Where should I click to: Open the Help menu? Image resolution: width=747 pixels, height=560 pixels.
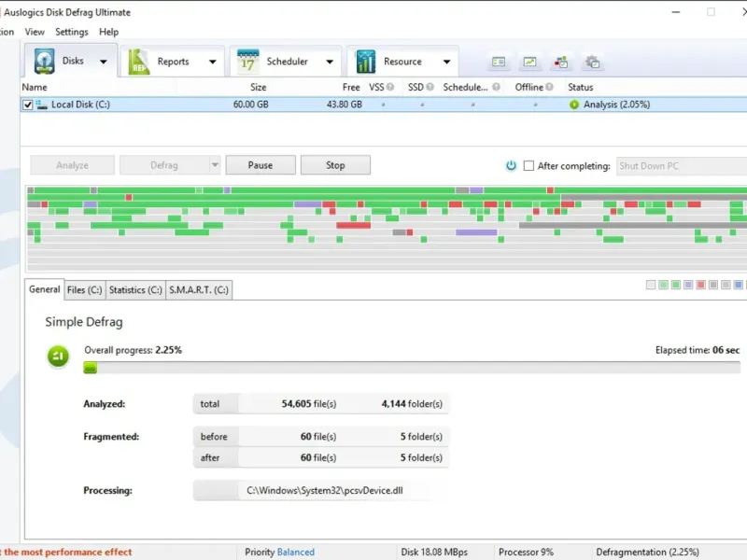[108, 32]
